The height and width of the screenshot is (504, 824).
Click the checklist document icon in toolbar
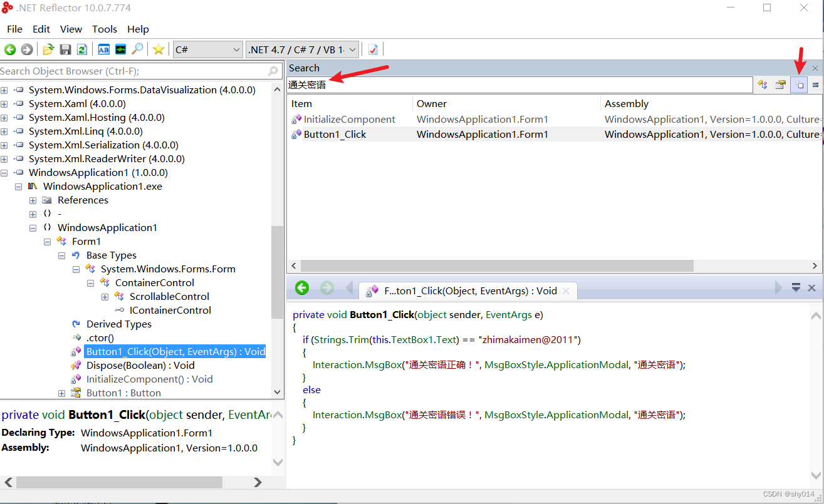[x=373, y=49]
